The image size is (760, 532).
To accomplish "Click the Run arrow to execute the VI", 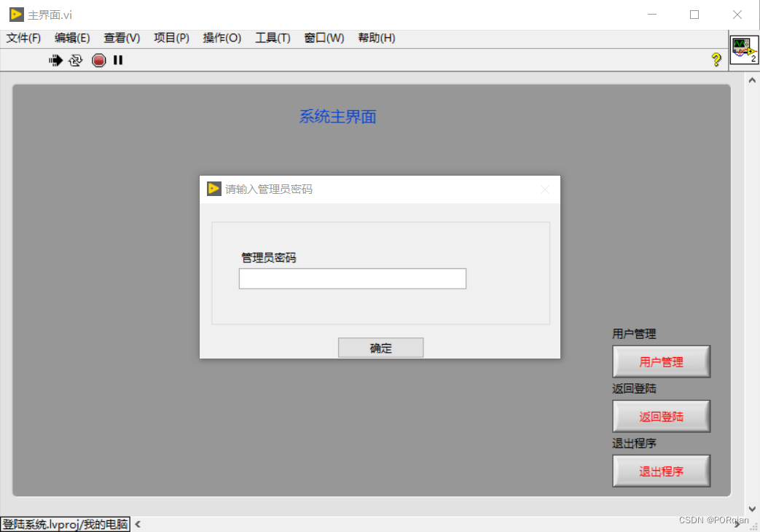I will [x=55, y=60].
